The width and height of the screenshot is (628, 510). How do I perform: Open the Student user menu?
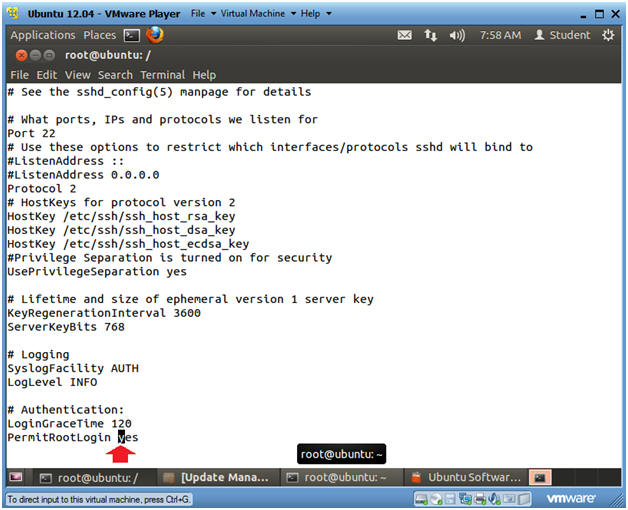(x=562, y=35)
